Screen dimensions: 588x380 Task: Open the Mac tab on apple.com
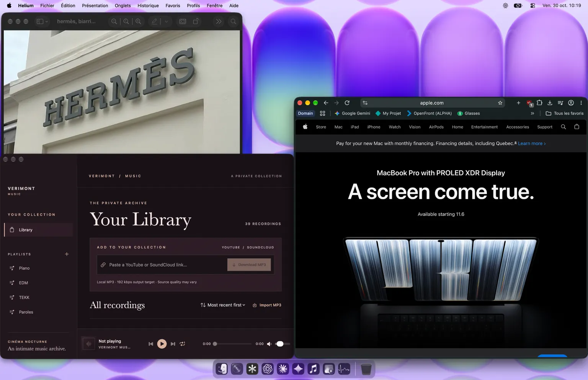pyautogui.click(x=338, y=127)
